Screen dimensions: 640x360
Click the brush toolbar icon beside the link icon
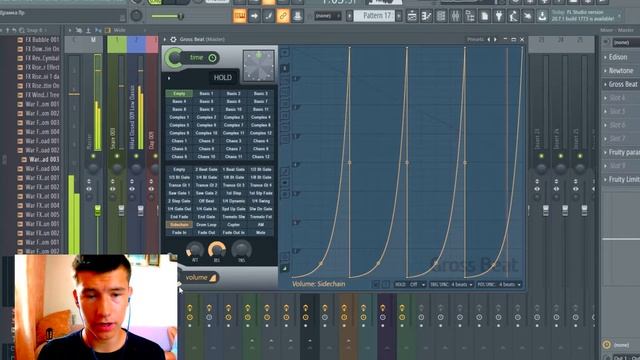click(x=269, y=16)
